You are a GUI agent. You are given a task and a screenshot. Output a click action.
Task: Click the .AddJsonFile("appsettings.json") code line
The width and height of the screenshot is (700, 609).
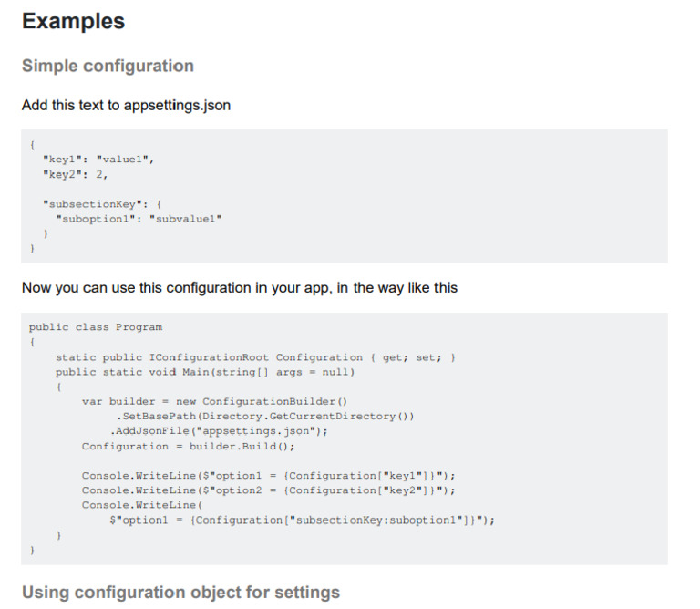point(219,431)
